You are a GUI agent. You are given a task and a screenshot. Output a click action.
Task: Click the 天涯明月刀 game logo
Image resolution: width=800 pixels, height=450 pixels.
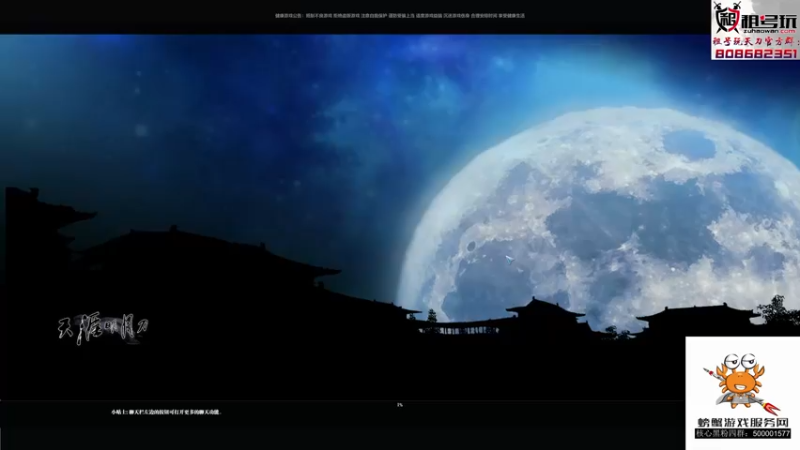coord(103,329)
